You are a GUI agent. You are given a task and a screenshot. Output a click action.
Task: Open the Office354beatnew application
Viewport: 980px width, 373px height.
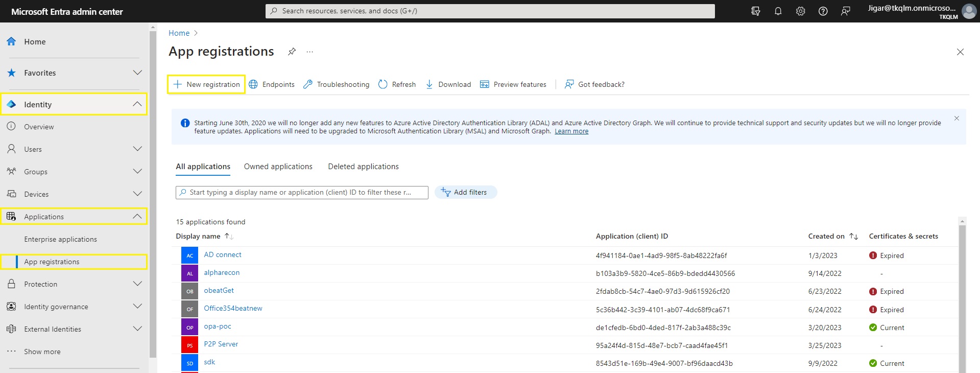click(233, 308)
